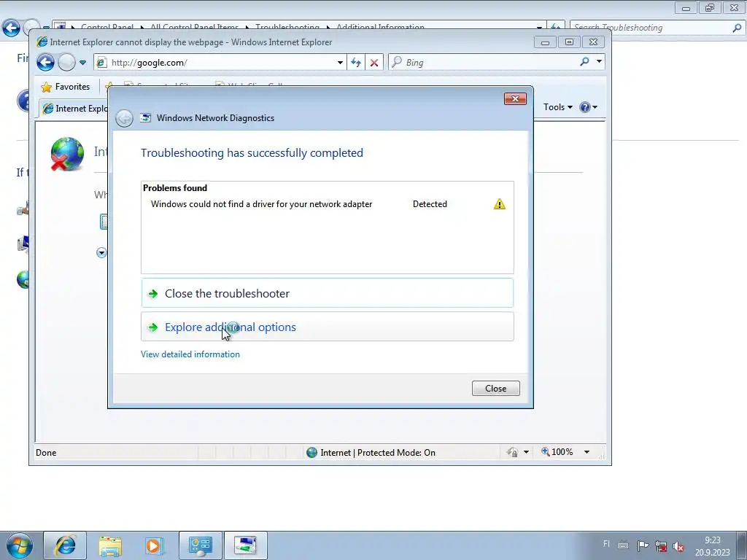Click Internet Explorer forward button

coord(66,63)
